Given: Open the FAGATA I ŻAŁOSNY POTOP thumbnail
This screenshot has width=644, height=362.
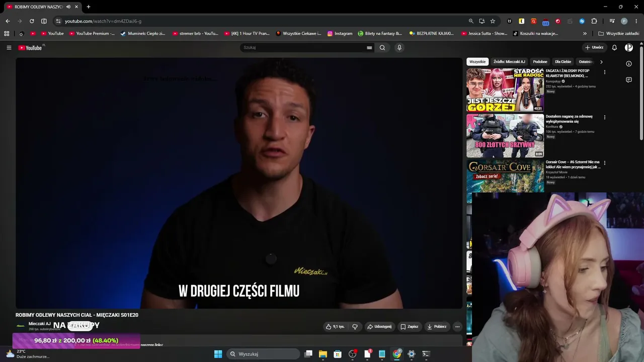Looking at the screenshot, I should click(x=505, y=90).
